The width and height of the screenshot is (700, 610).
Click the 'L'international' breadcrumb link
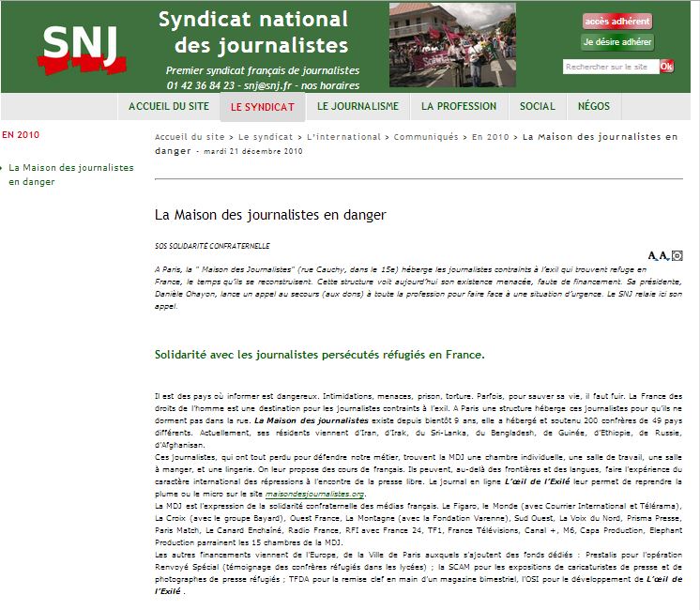(343, 137)
